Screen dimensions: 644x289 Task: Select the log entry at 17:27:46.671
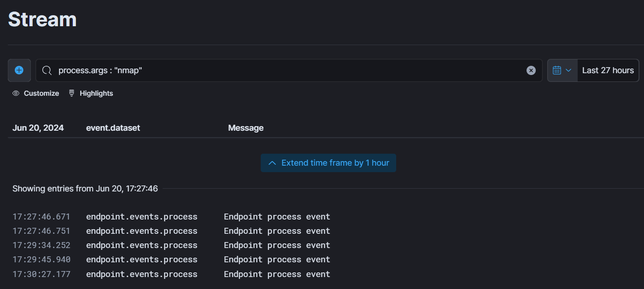click(326, 217)
